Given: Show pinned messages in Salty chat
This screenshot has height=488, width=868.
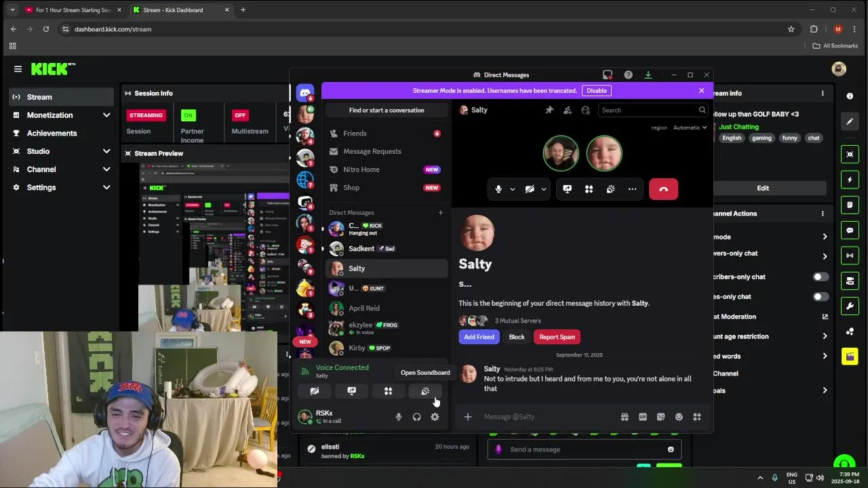Looking at the screenshot, I should 549,110.
